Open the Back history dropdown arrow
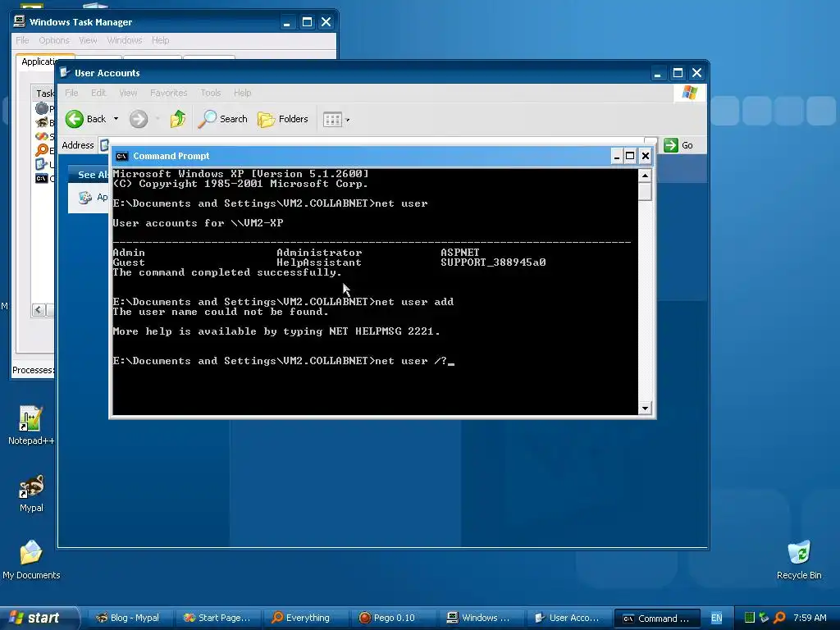Viewport: 840px width, 630px height. coord(116,119)
